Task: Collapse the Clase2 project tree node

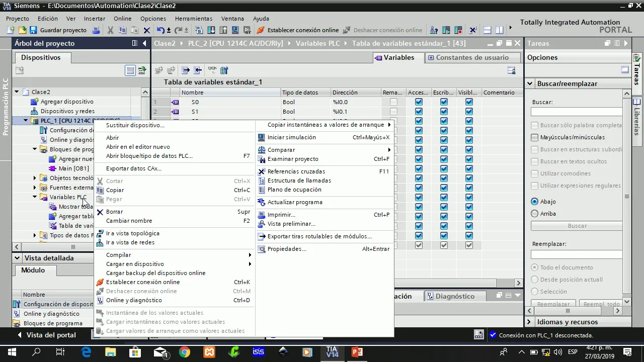Action: pyautogui.click(x=17, y=92)
